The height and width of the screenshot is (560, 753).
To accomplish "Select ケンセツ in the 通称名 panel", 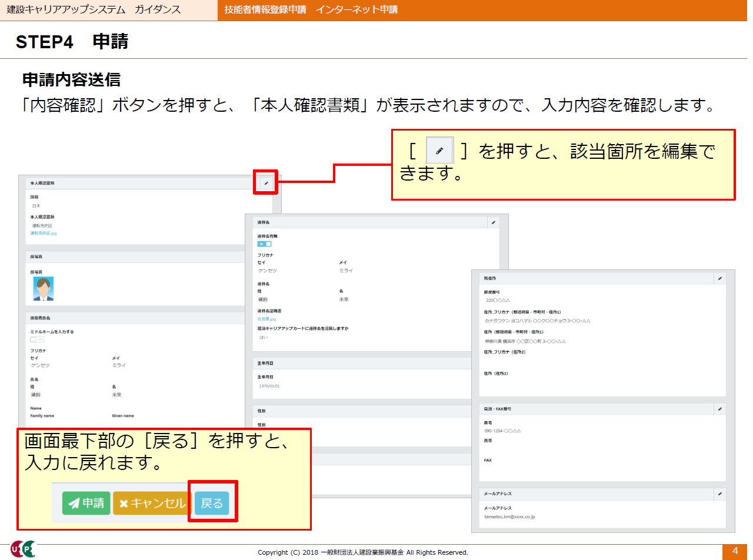I will click(x=267, y=271).
